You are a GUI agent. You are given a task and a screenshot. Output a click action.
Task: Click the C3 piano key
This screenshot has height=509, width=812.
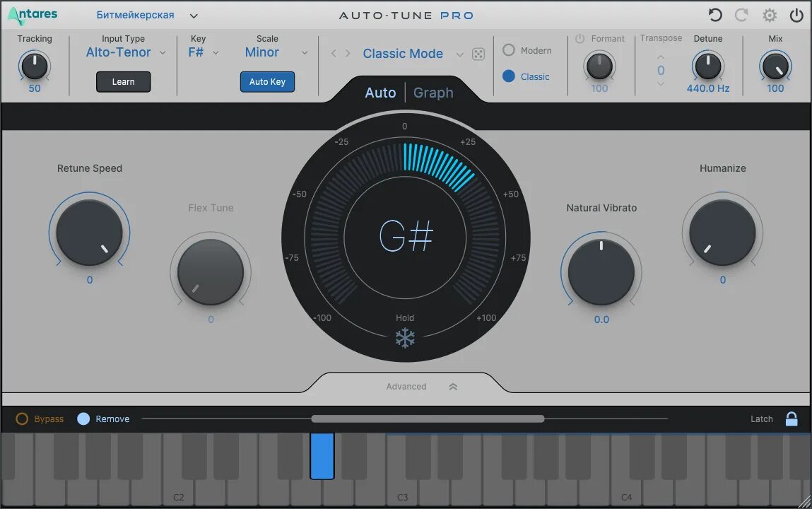(402, 492)
